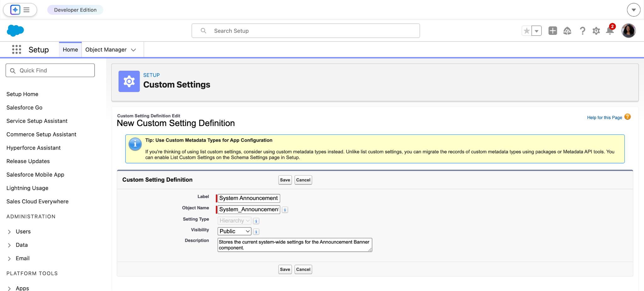Click the favorites star icon

tap(527, 30)
